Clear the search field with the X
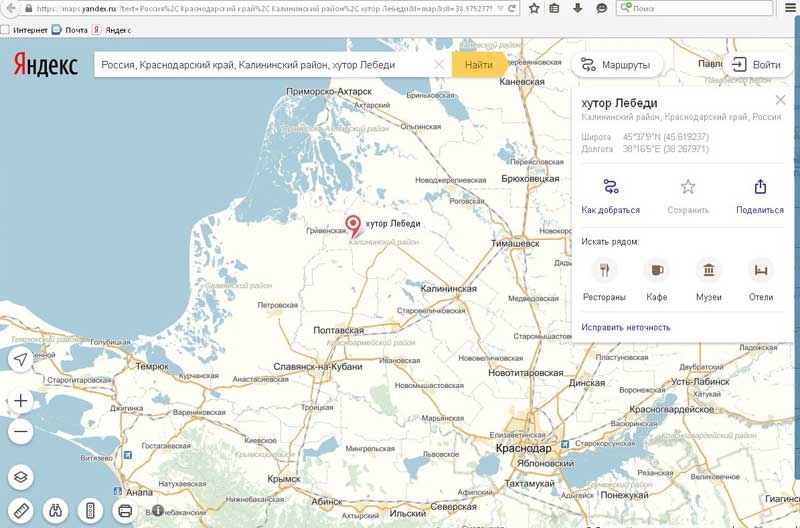 439,65
